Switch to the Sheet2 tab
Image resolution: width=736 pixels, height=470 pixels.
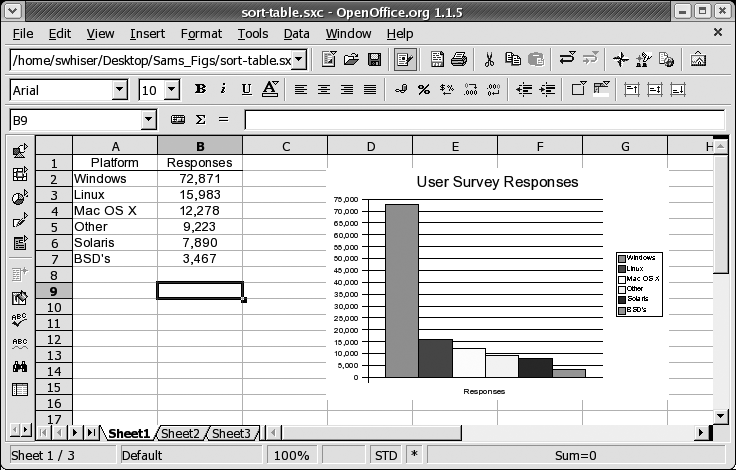180,433
